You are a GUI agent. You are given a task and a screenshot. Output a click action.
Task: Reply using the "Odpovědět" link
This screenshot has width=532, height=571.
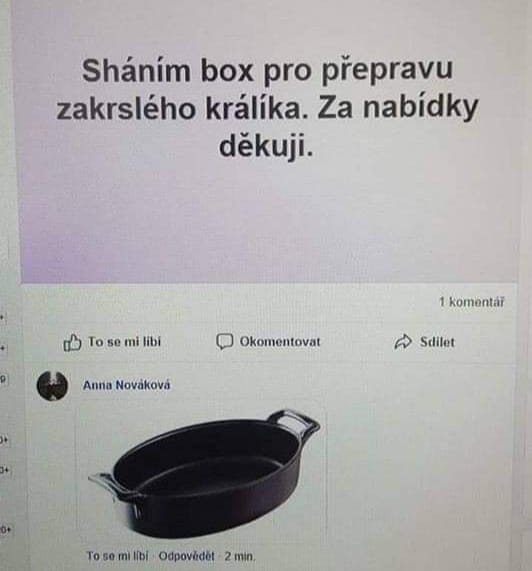click(x=186, y=556)
